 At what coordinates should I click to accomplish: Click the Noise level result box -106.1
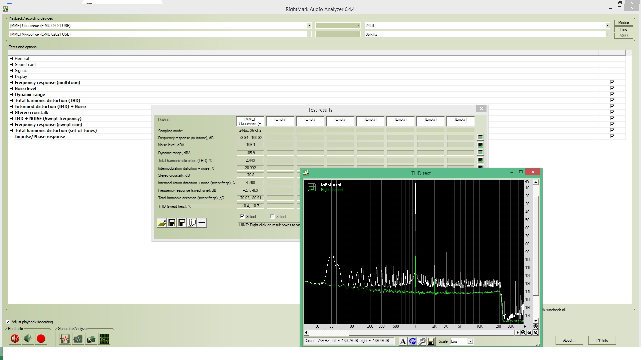[x=250, y=145]
